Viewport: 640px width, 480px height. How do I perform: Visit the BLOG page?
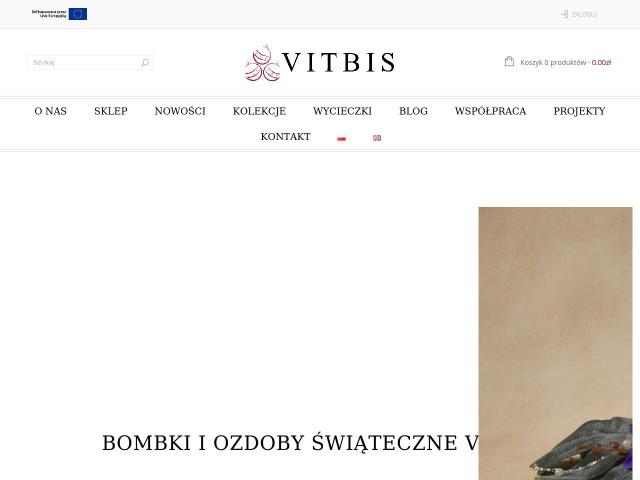[413, 111]
